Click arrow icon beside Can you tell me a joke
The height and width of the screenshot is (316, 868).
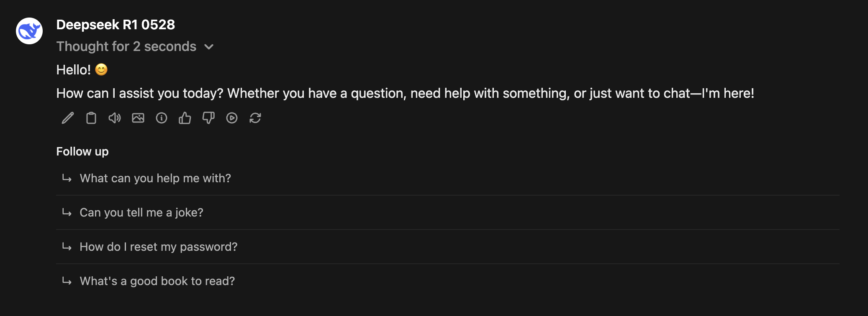[x=67, y=212]
